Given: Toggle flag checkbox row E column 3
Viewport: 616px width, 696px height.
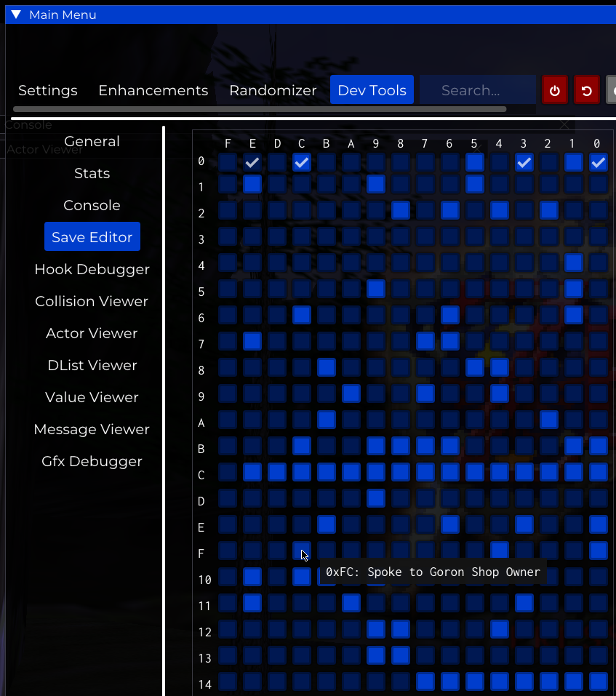Looking at the screenshot, I should [x=524, y=524].
